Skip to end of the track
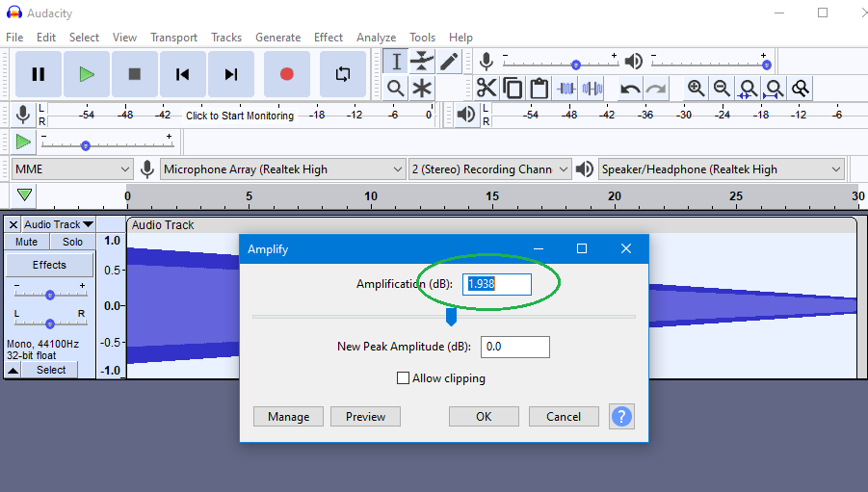Viewport: 868px width, 492px height. click(x=231, y=74)
